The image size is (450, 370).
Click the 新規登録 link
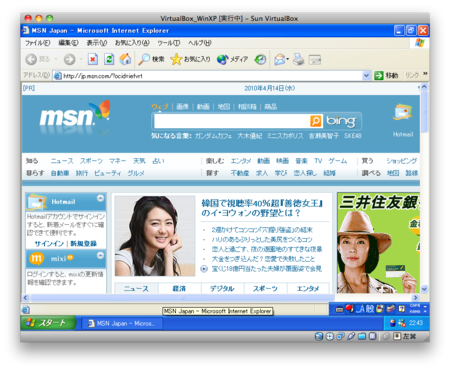tap(83, 243)
